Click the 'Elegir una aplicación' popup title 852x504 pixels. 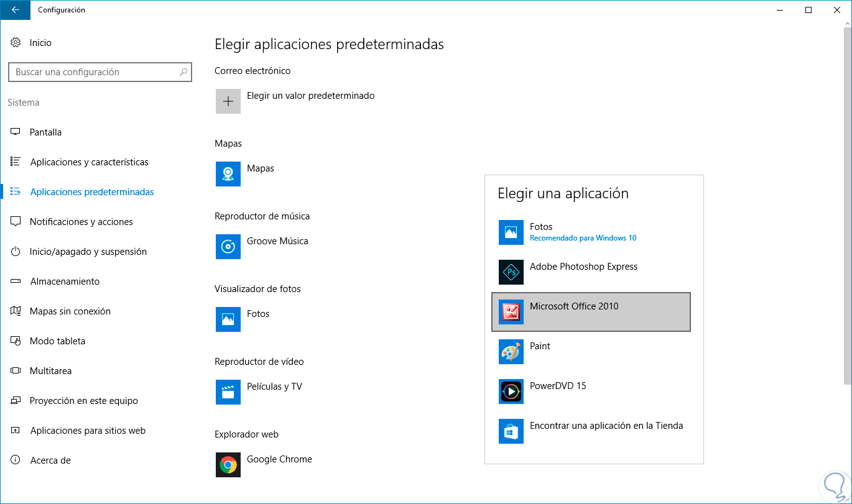pos(563,194)
